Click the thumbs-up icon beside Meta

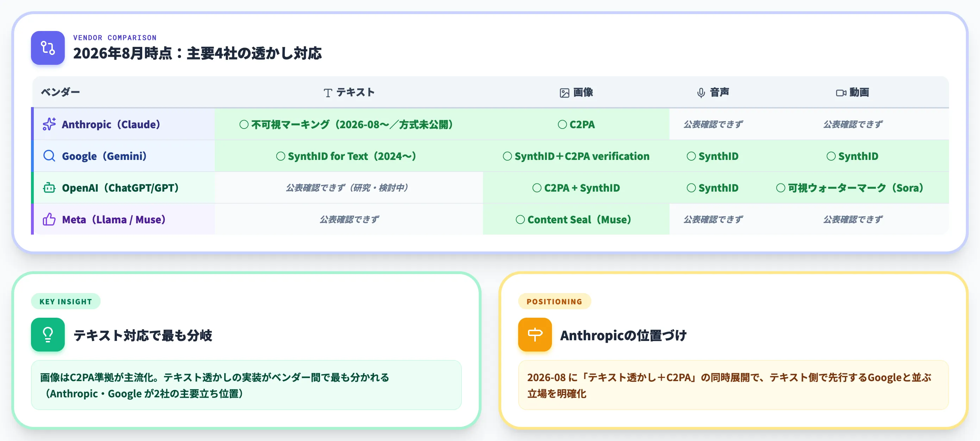49,219
